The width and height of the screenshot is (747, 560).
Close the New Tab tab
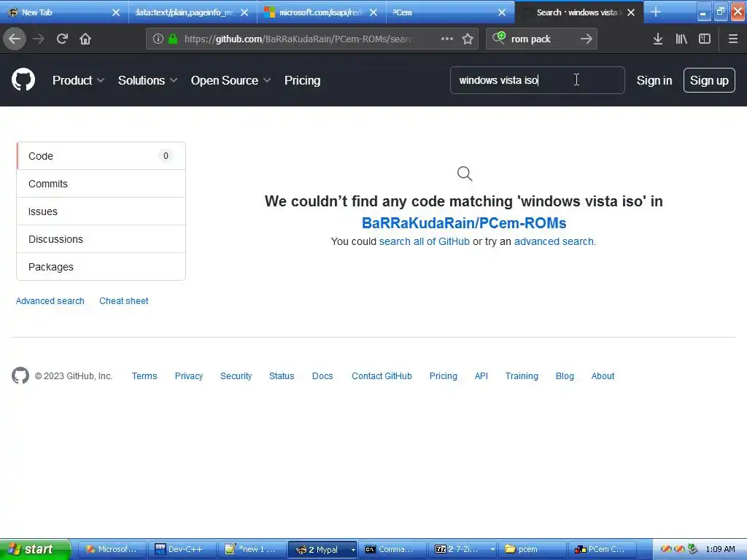(116, 12)
